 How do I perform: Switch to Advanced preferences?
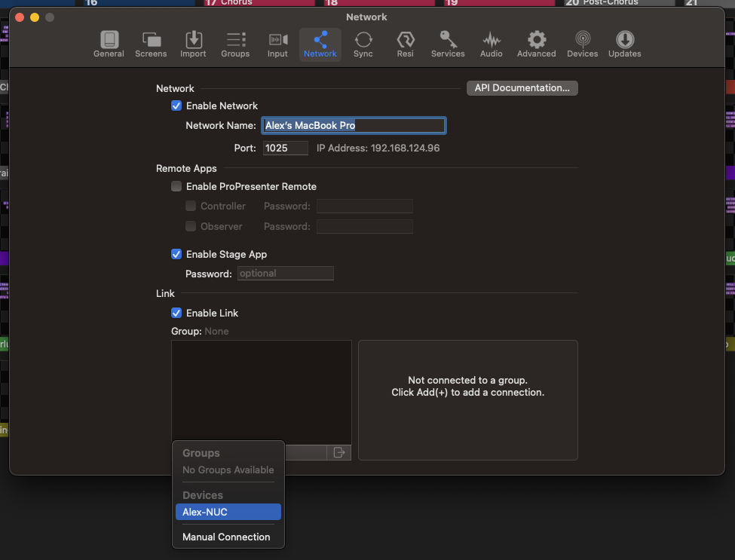[537, 44]
